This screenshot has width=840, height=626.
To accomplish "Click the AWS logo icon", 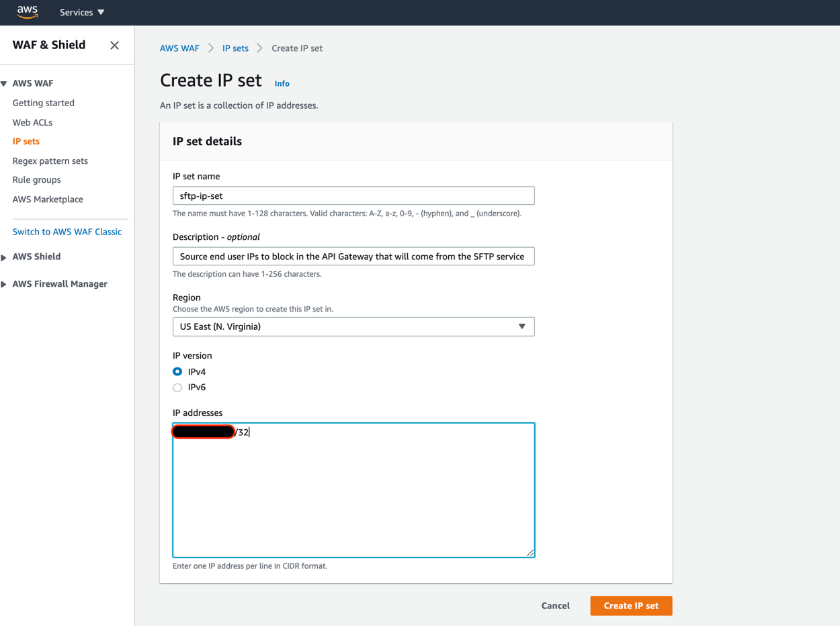I will 27,12.
